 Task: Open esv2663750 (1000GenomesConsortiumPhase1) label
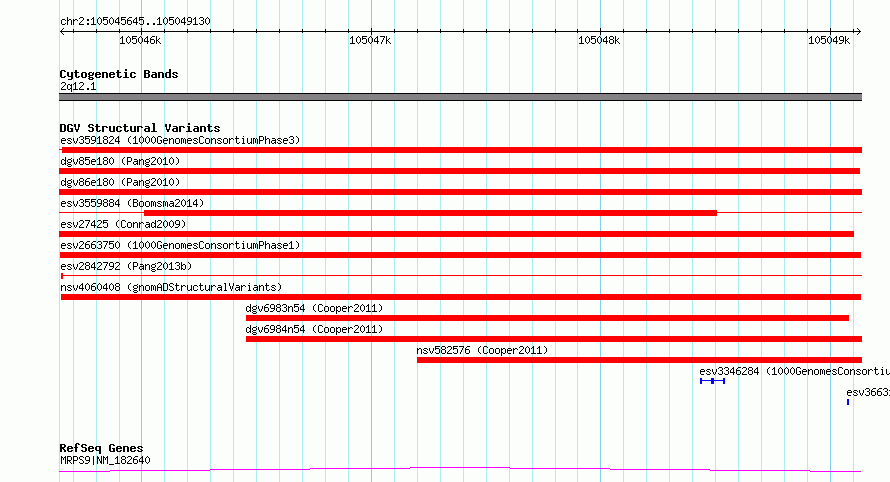(180, 245)
